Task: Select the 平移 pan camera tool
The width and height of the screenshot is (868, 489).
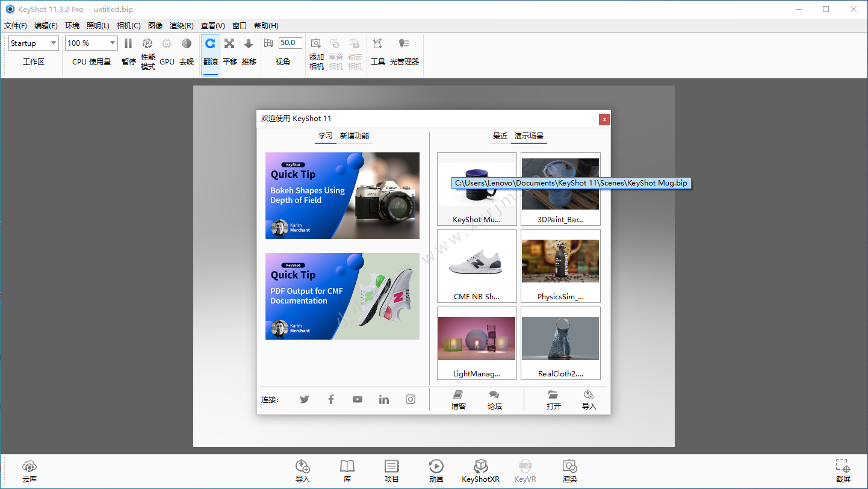Action: (x=229, y=43)
